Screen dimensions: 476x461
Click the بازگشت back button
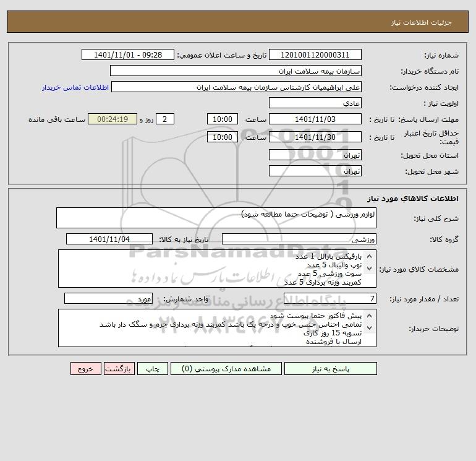[x=119, y=369]
